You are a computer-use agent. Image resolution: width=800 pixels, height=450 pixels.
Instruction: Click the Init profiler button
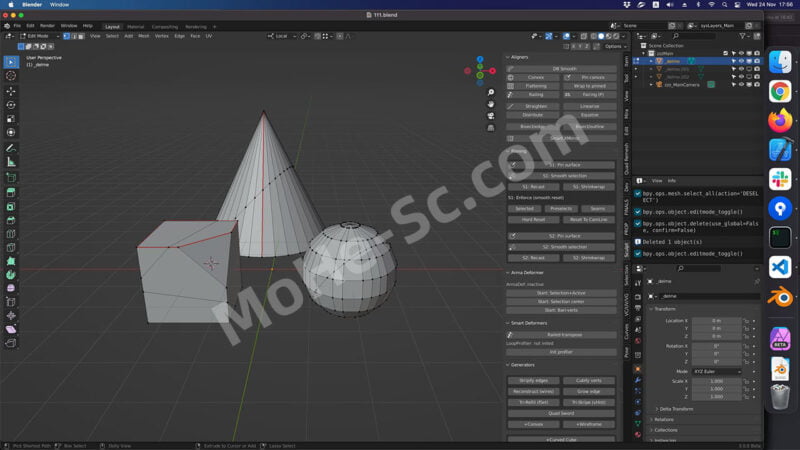[561, 353]
